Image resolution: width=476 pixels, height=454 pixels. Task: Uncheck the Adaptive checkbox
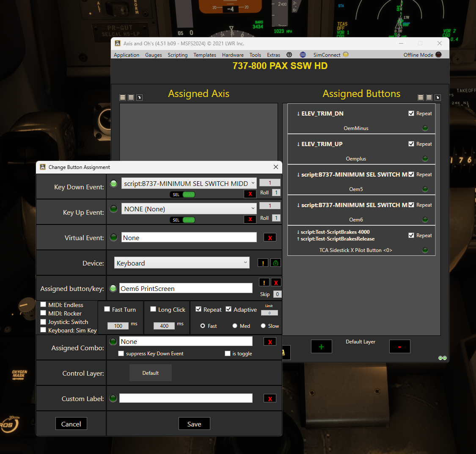pyautogui.click(x=228, y=309)
